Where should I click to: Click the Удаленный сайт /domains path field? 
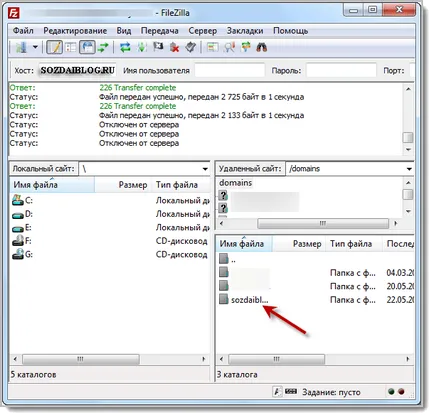345,169
